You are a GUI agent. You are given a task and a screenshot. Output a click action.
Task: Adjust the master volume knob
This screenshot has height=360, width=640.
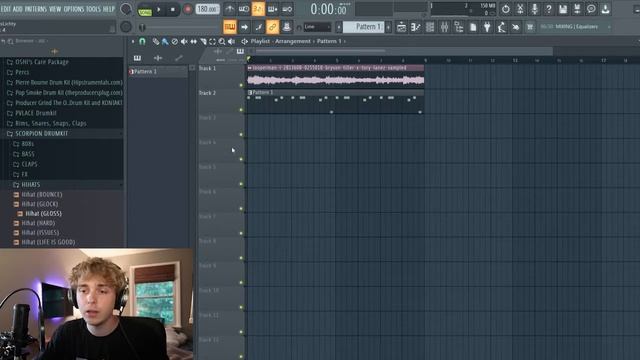[126, 9]
